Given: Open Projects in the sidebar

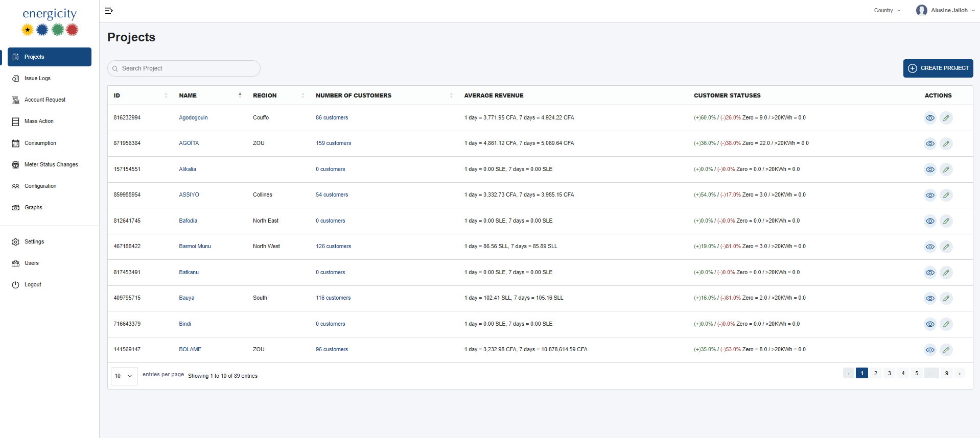Looking at the screenshot, I should coord(50,57).
